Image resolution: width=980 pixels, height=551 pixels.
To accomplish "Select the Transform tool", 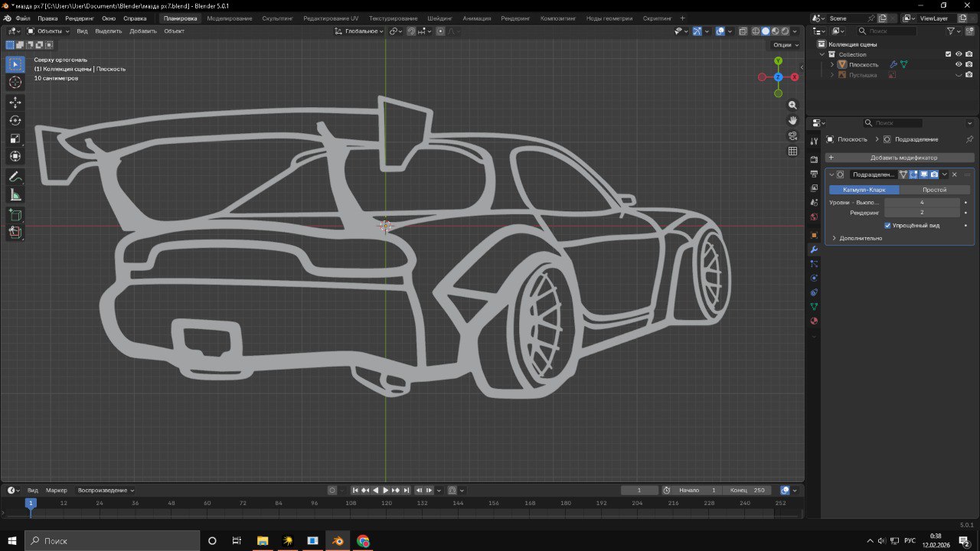I will coord(15,156).
